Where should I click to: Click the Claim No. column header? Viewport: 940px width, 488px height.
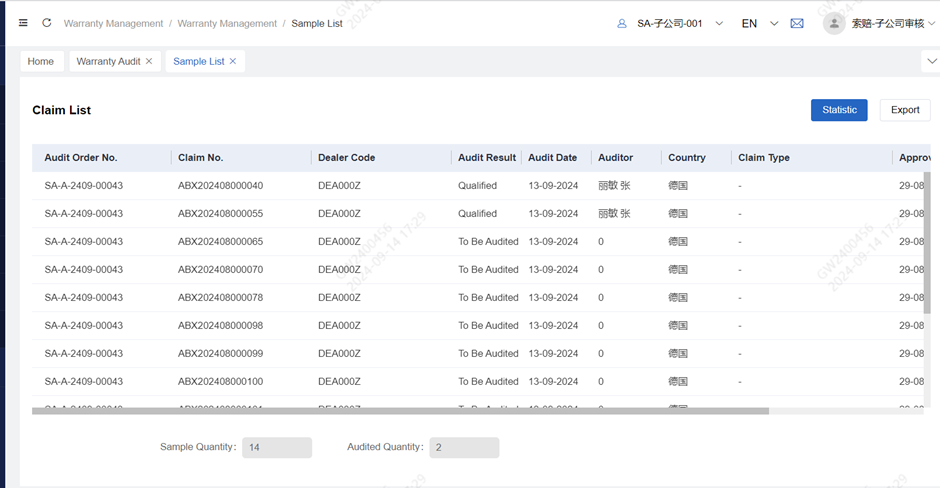200,158
